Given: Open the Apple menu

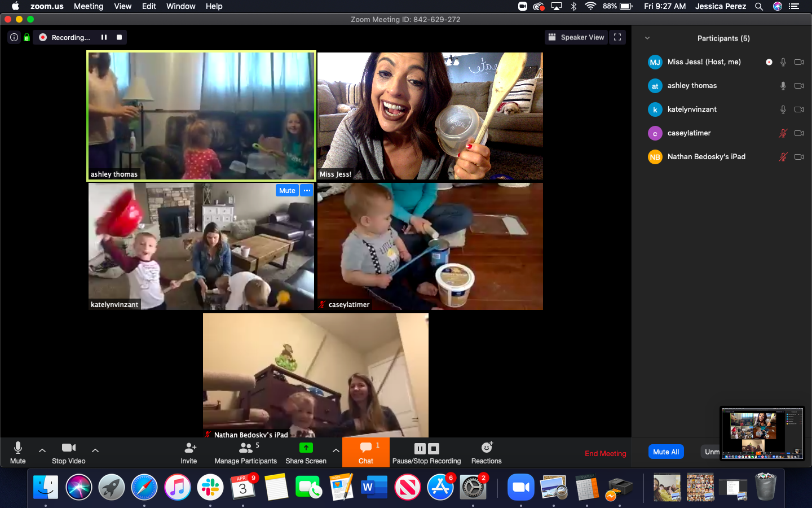Looking at the screenshot, I should pyautogui.click(x=15, y=6).
